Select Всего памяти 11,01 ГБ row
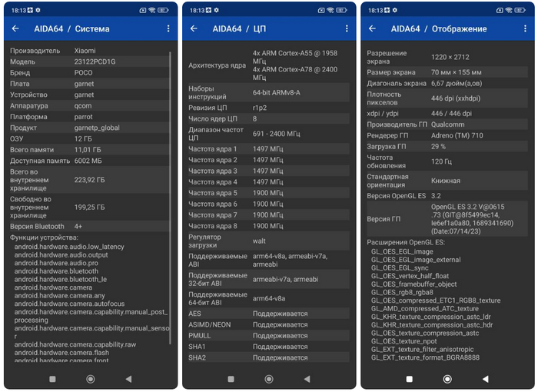Image resolution: width=538 pixels, height=392 pixels. click(x=89, y=150)
